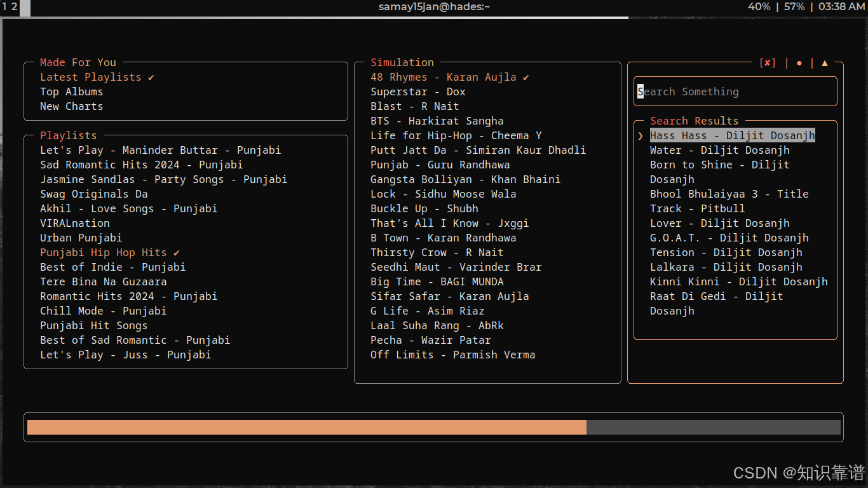Switch to workspace 1 in top bar

pyautogui.click(x=4, y=6)
